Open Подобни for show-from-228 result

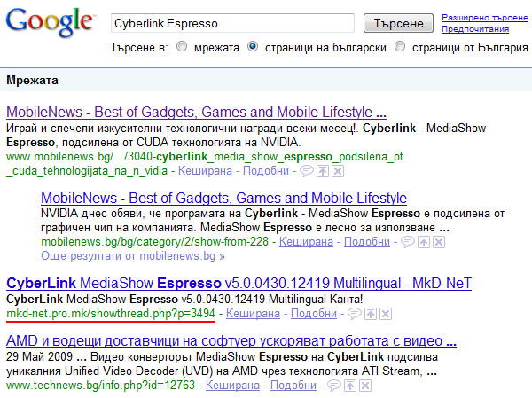pyautogui.click(x=367, y=242)
